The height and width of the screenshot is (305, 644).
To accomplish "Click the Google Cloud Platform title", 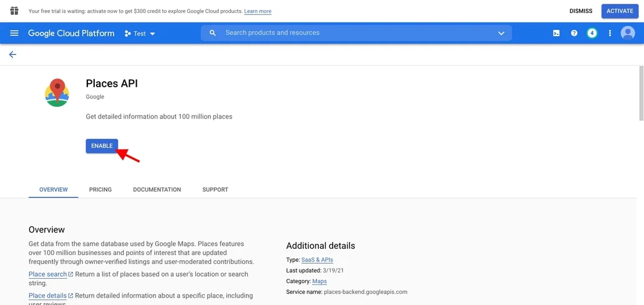I will (71, 33).
